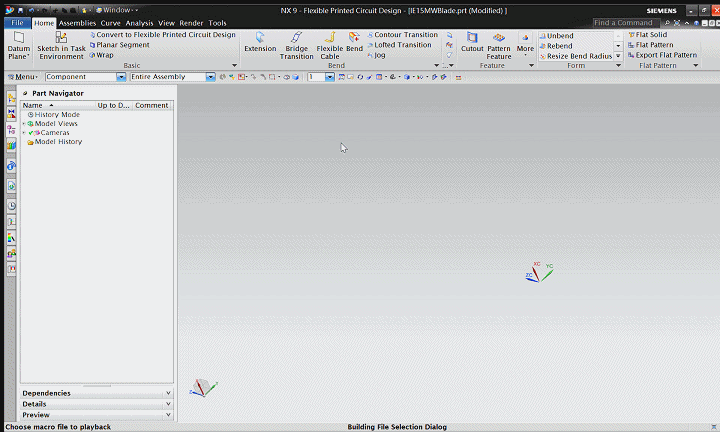Select Model History tree item

coord(55,142)
